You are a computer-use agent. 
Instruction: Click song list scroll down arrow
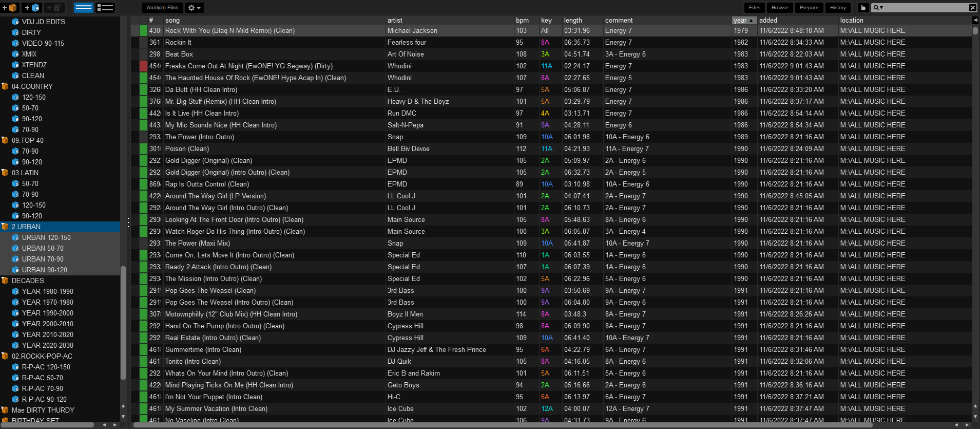[975, 417]
